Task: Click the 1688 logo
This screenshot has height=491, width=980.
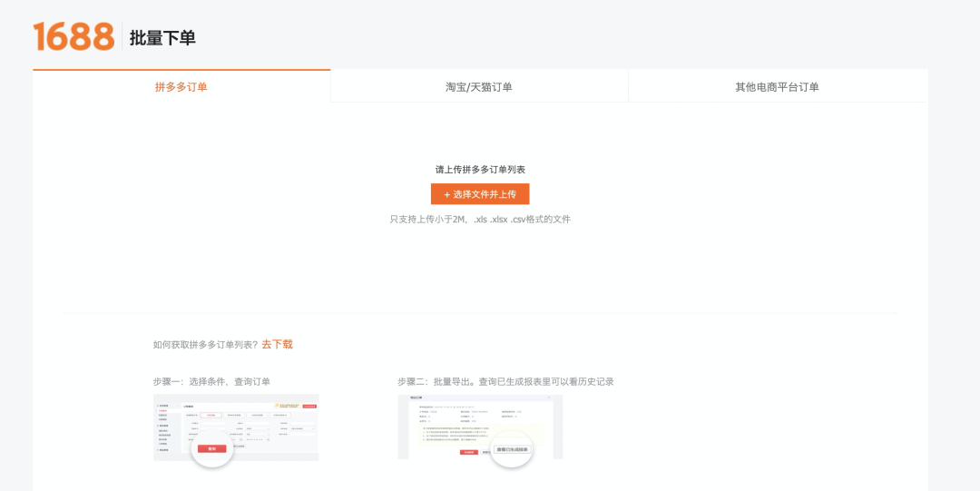Action: coord(73,36)
